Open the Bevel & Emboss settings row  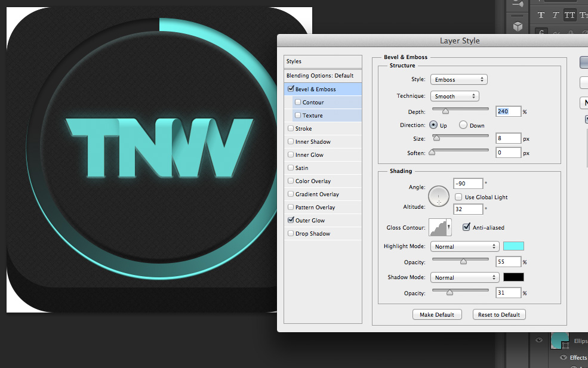tap(323, 89)
